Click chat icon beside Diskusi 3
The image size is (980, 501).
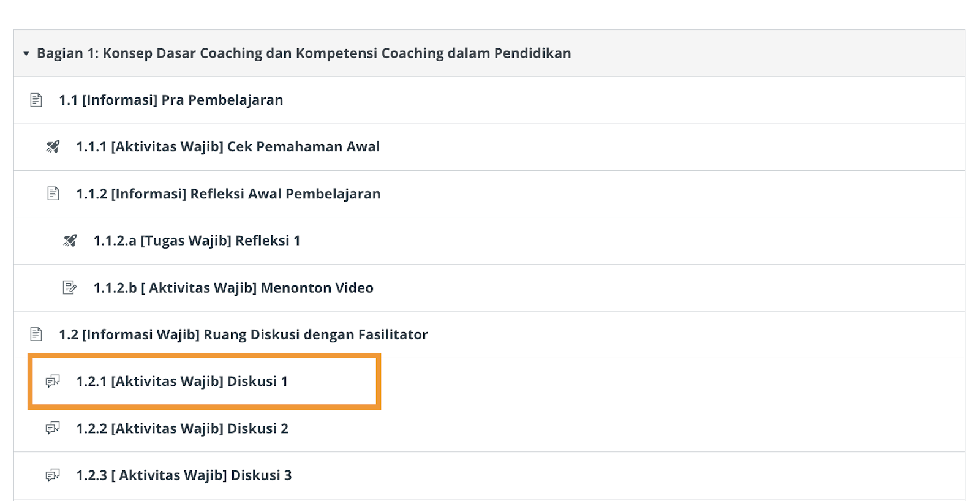[x=53, y=475]
